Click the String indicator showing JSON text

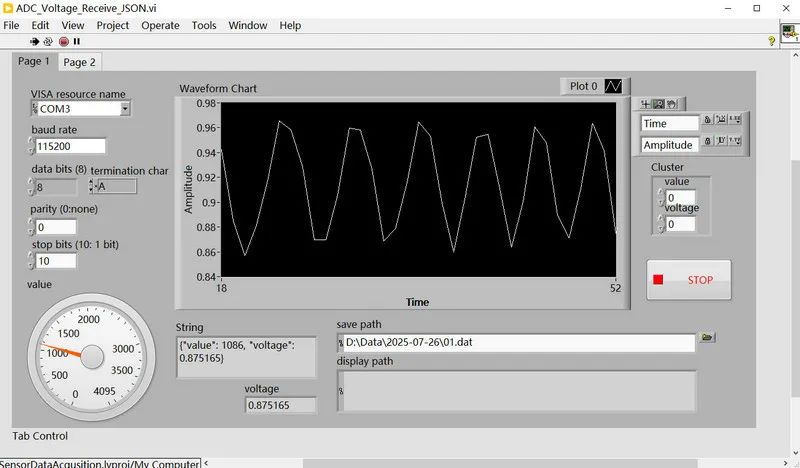click(246, 357)
